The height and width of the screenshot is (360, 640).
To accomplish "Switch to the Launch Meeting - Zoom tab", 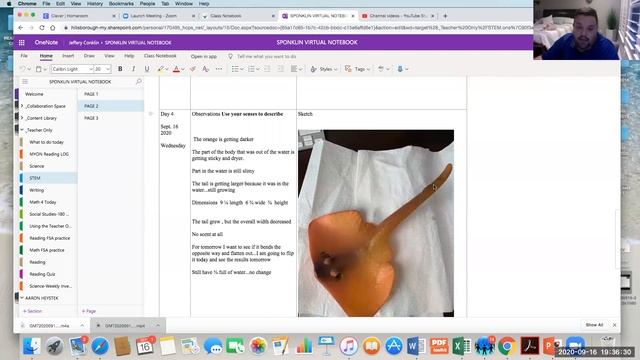I will click(158, 16).
